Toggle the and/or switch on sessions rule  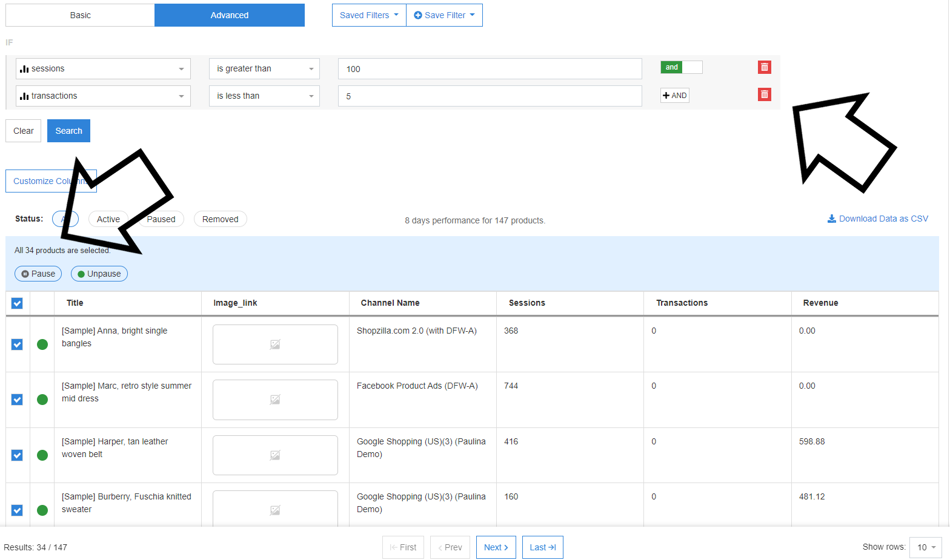[x=682, y=67]
